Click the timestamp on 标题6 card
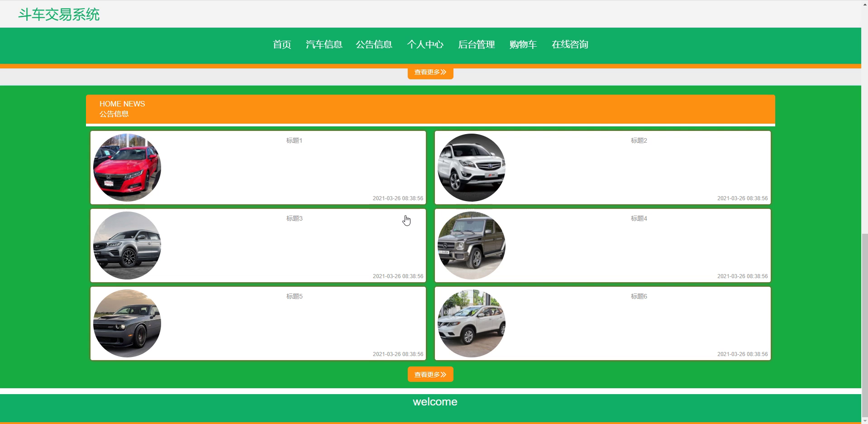This screenshot has height=424, width=868. [743, 354]
